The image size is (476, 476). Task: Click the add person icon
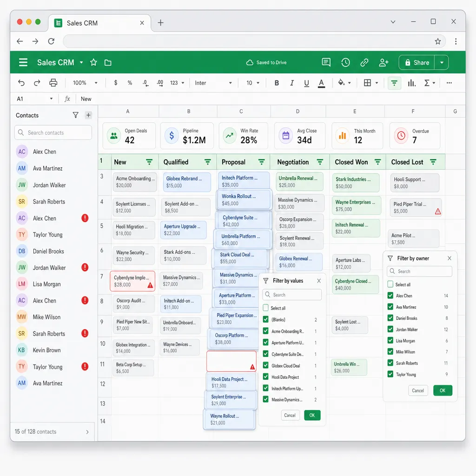[383, 63]
